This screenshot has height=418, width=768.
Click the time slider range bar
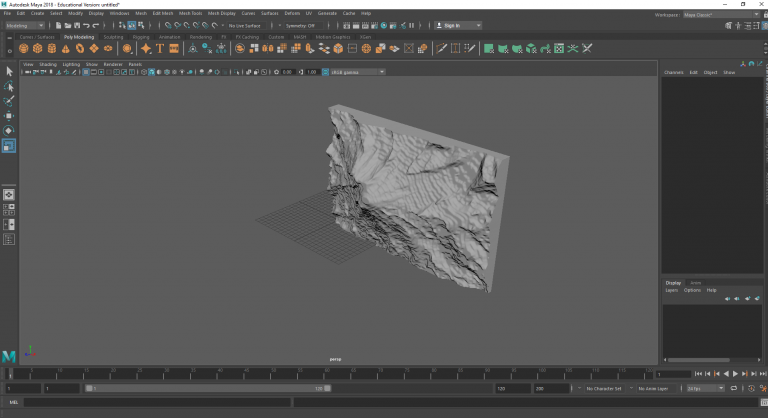point(210,388)
